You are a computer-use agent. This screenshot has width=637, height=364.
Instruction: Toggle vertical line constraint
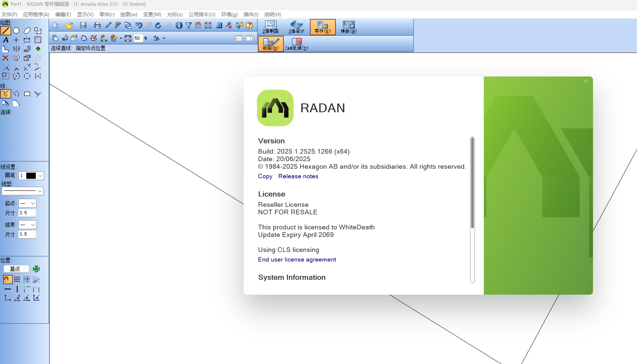(17, 289)
